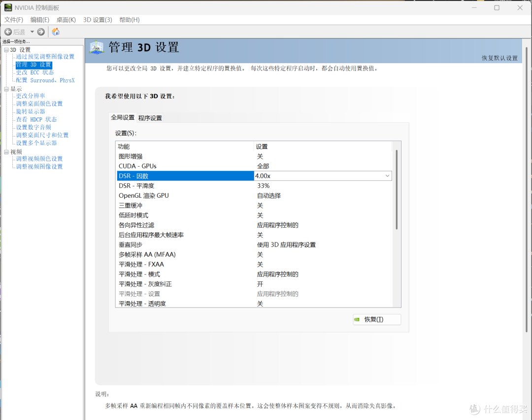Viewport: 532px width, 420px height.
Task: Select the CUDA - GPUs row
Action: coord(254,166)
